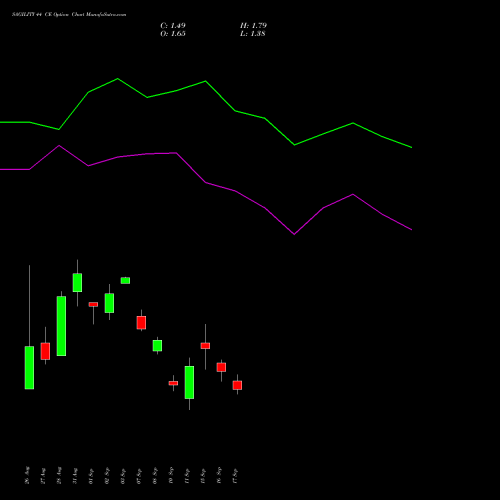The width and height of the screenshot is (500, 500).
Task: Select the last red candle above 17 Sep
Action: click(237, 385)
